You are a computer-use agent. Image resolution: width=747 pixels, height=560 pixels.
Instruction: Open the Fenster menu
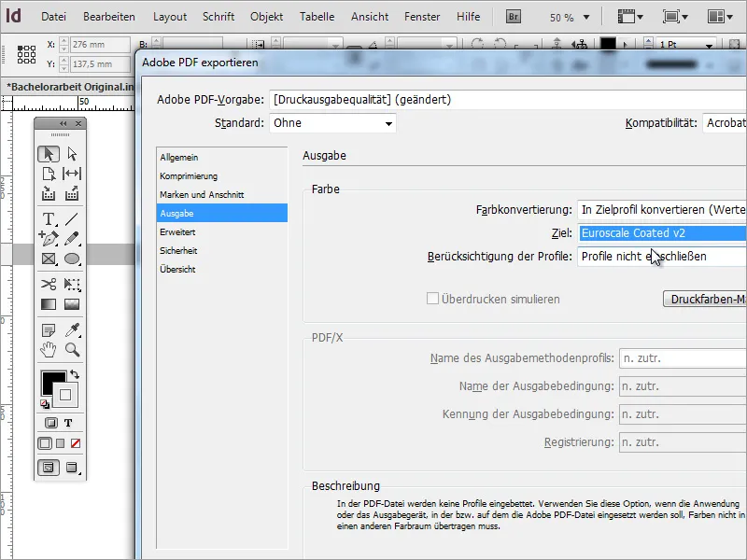click(422, 17)
